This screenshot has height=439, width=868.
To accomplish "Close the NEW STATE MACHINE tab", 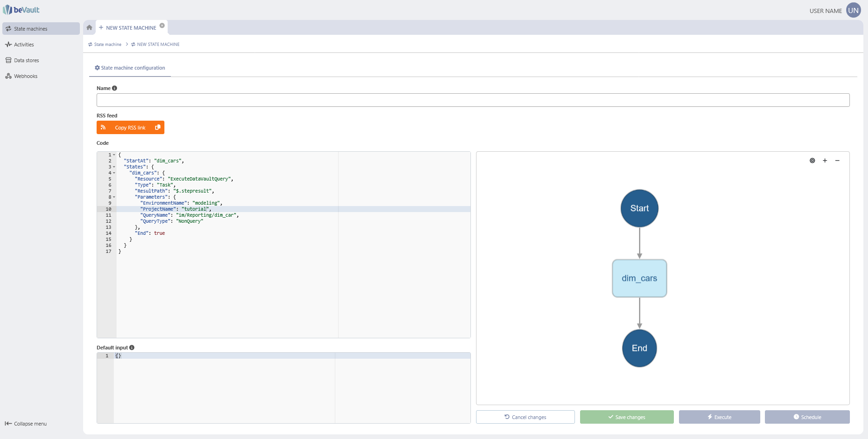I will click(162, 26).
